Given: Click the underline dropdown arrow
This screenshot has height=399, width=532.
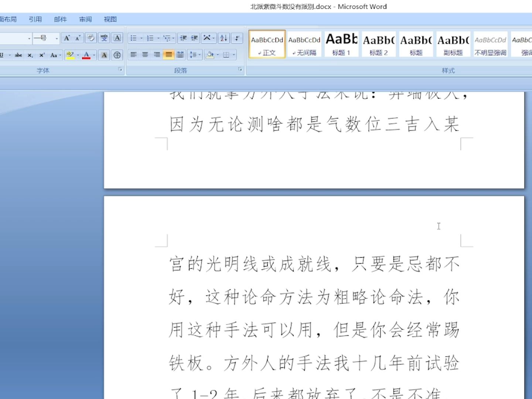Looking at the screenshot, I should coord(10,55).
